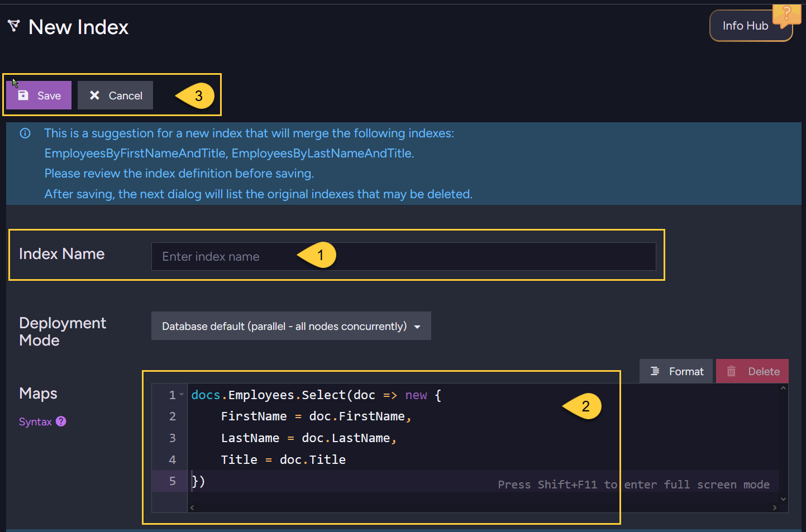Click the Cancel button

115,95
